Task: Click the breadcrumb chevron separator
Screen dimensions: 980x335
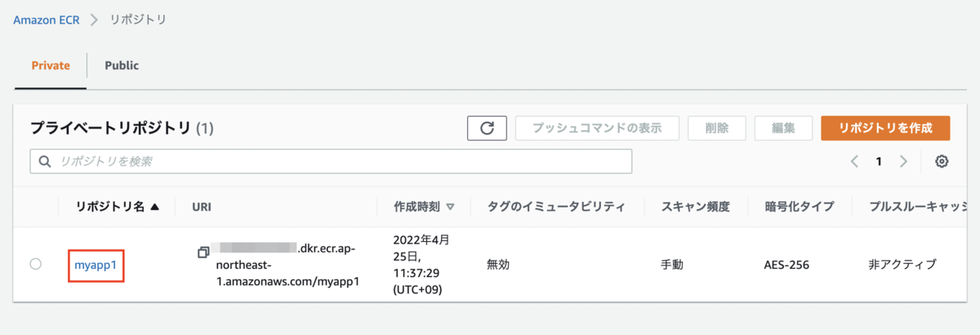Action: point(95,20)
